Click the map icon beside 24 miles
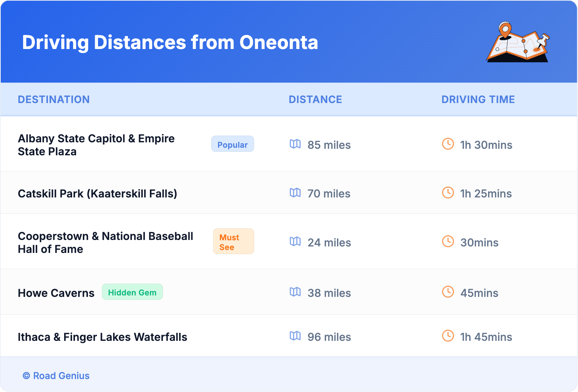Viewport: 578px width, 392px height. pyautogui.click(x=295, y=242)
